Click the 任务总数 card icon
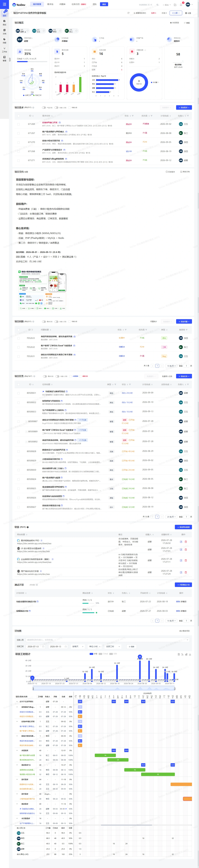This screenshot has height=868, width=199. pos(95,52)
